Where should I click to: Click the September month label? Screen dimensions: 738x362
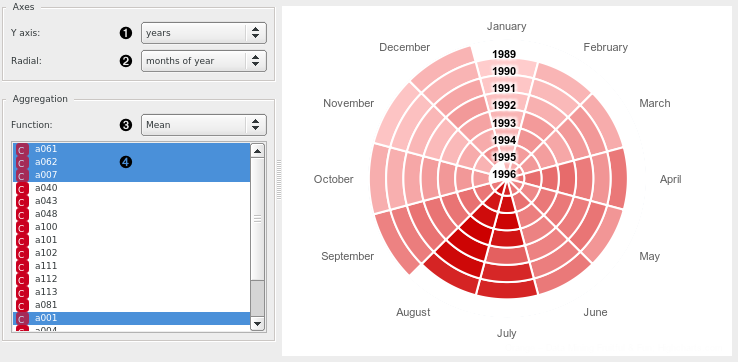click(348, 256)
